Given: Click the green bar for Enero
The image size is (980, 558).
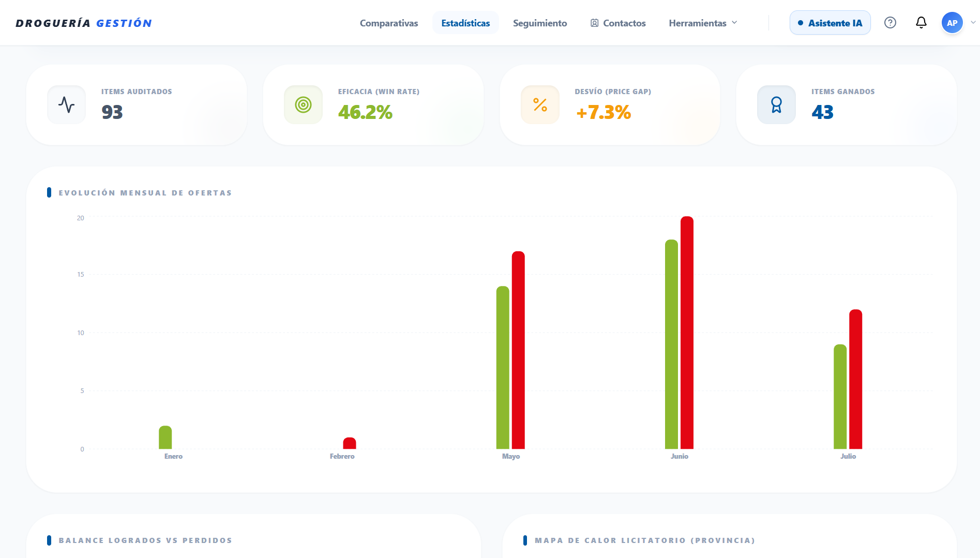Looking at the screenshot, I should point(165,437).
